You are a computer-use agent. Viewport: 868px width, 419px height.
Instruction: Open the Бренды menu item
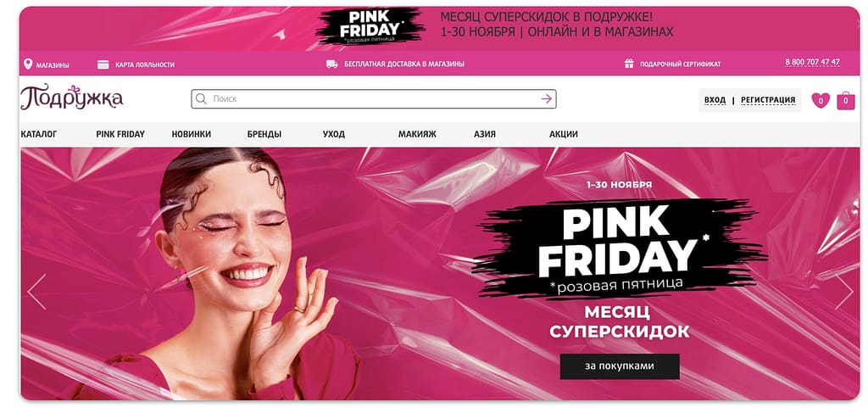264,134
